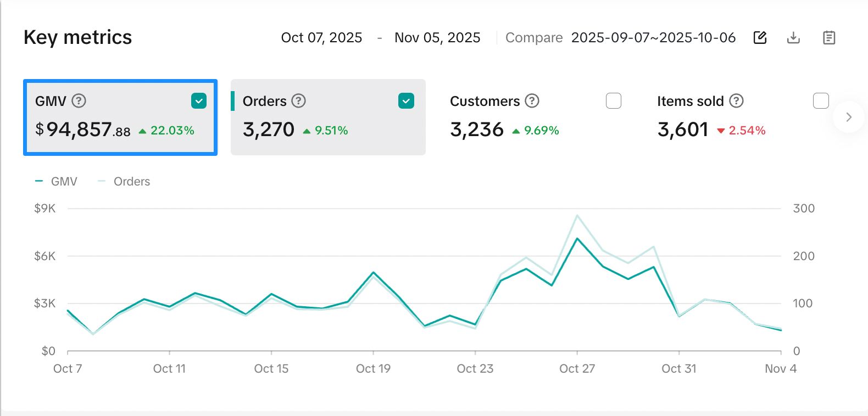This screenshot has width=868, height=416.
Task: Download the key metrics data
Action: (793, 37)
